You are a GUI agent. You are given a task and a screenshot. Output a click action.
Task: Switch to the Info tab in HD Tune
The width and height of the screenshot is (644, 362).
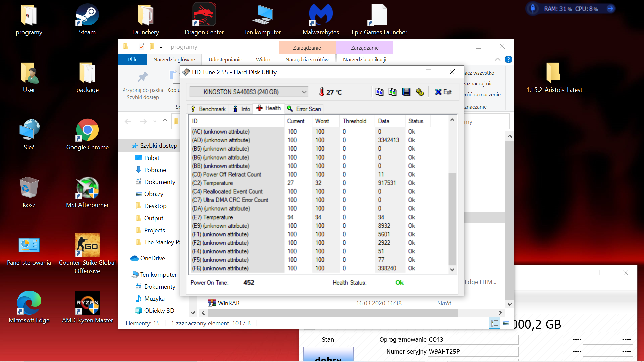242,109
